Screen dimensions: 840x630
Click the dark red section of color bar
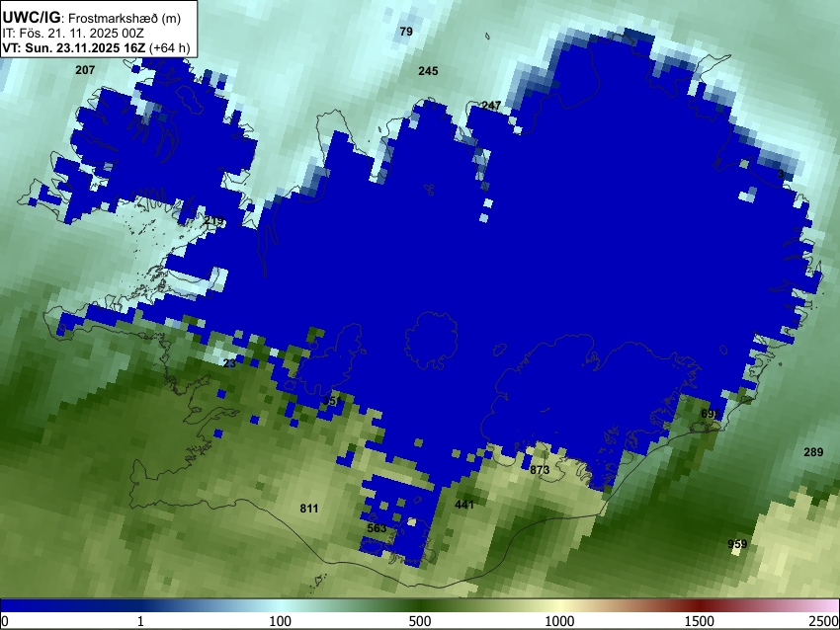click(700, 605)
